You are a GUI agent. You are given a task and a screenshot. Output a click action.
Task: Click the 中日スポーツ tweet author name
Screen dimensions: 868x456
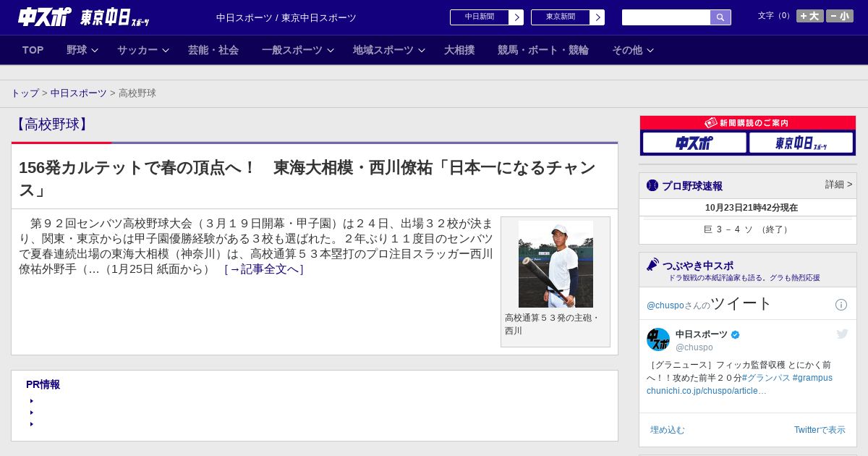pyautogui.click(x=702, y=334)
